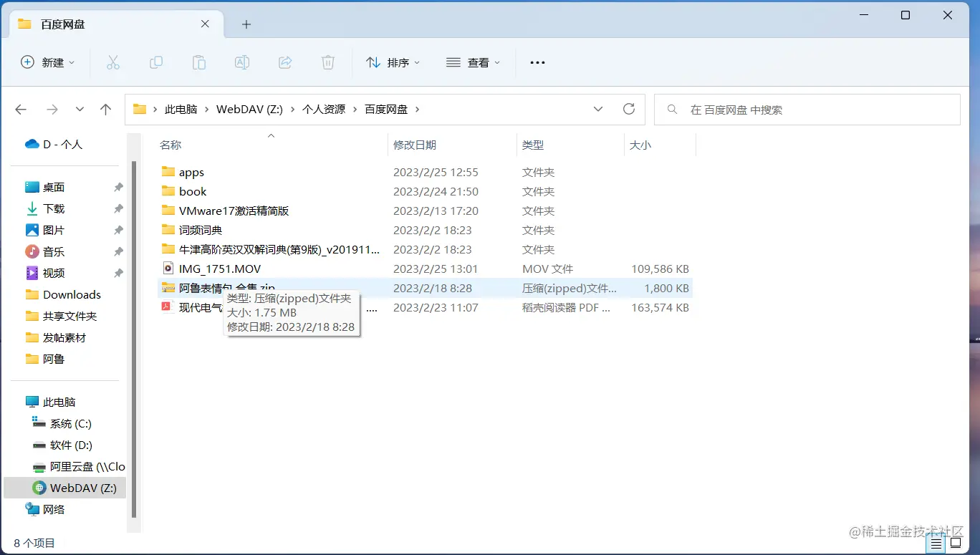Viewport: 980px width, 555px height.
Task: Click the 网络 network icon in sidebar
Action: tap(32, 509)
